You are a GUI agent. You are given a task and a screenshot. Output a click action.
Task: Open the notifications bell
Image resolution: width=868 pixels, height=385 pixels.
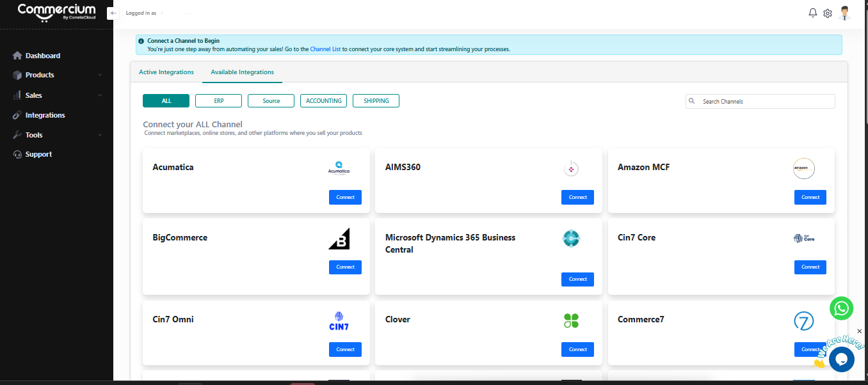813,13
